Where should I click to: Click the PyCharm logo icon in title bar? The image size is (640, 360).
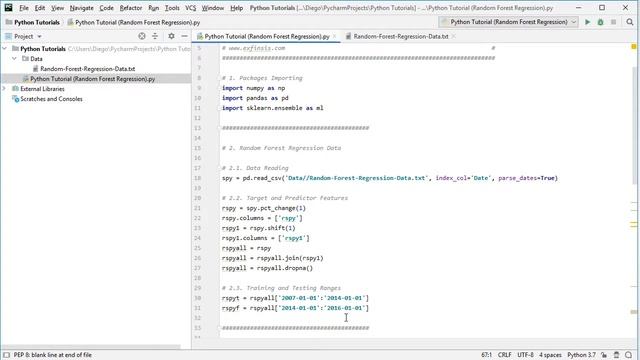pos(8,7)
